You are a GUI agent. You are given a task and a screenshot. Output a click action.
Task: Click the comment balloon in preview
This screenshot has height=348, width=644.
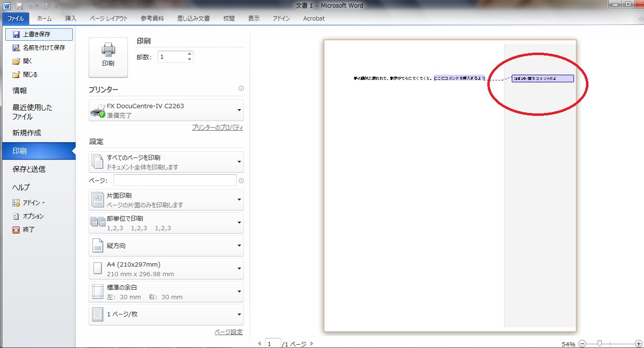pyautogui.click(x=542, y=79)
